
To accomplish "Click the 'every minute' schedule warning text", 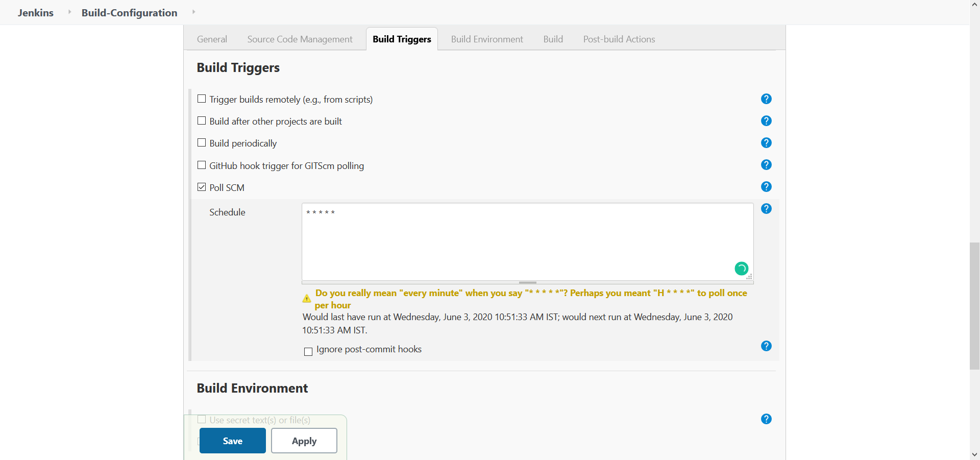I will (x=531, y=299).
